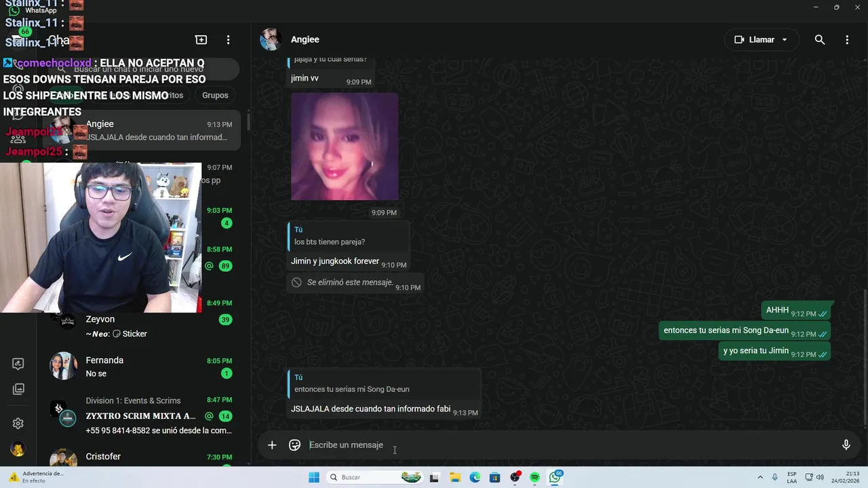The height and width of the screenshot is (488, 868).
Task: Click the taskbar Buscar search box
Action: tap(375, 477)
